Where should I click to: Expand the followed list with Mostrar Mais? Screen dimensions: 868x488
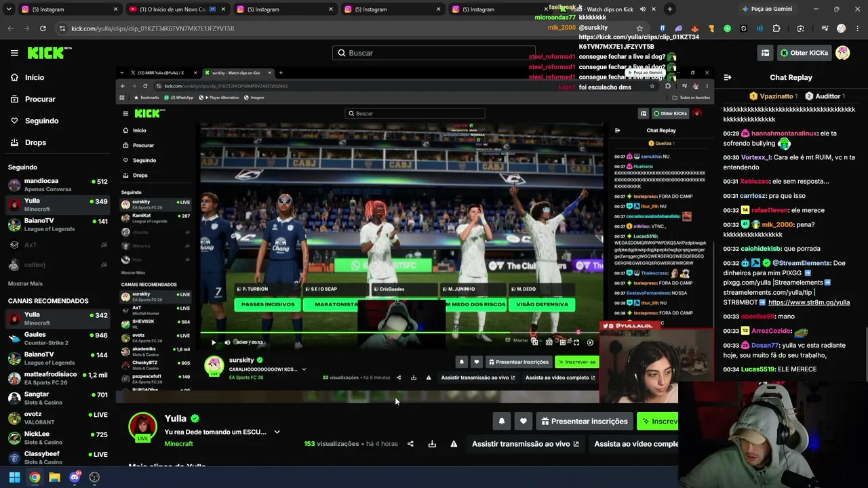tap(25, 283)
